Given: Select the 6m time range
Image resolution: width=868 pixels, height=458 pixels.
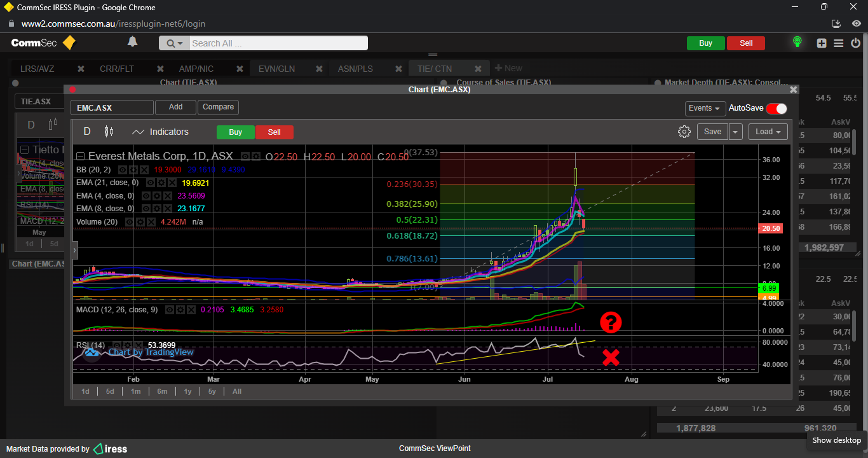Looking at the screenshot, I should (x=162, y=391).
